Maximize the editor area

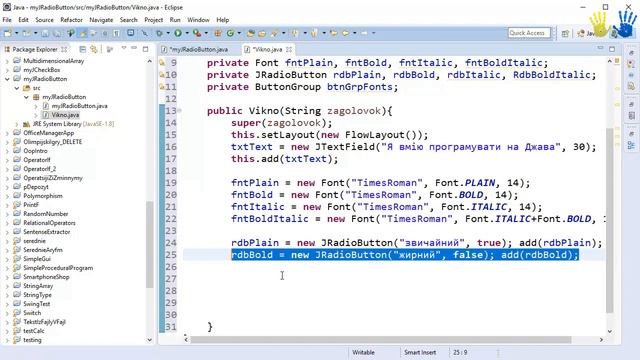pos(612,49)
